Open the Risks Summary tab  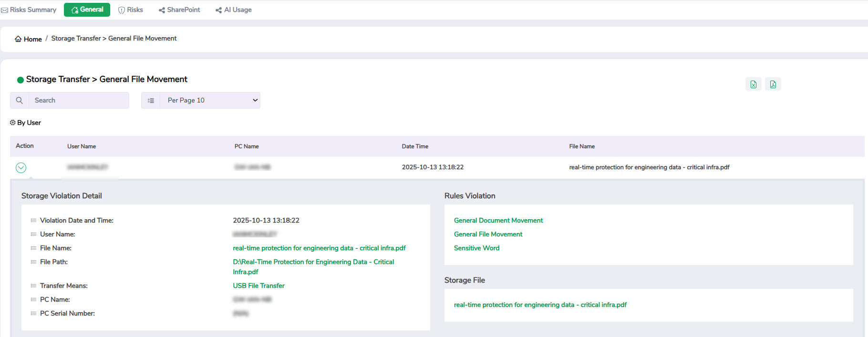pyautogui.click(x=29, y=10)
